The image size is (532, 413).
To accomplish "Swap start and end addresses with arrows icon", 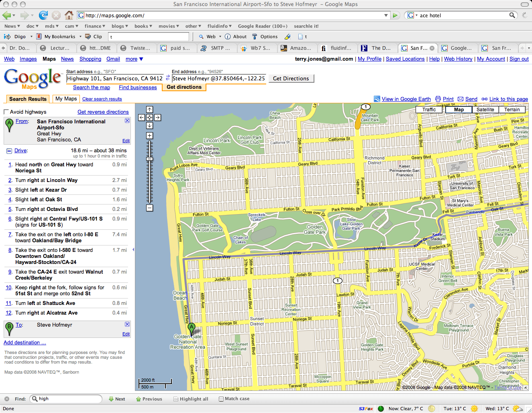I will (168, 78).
